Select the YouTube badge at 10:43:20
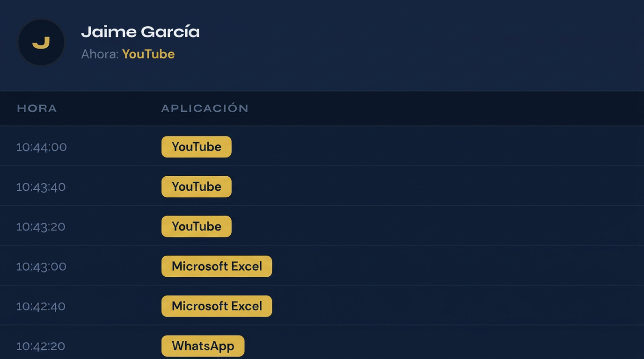Image resolution: width=644 pixels, height=359 pixels. coord(196,226)
